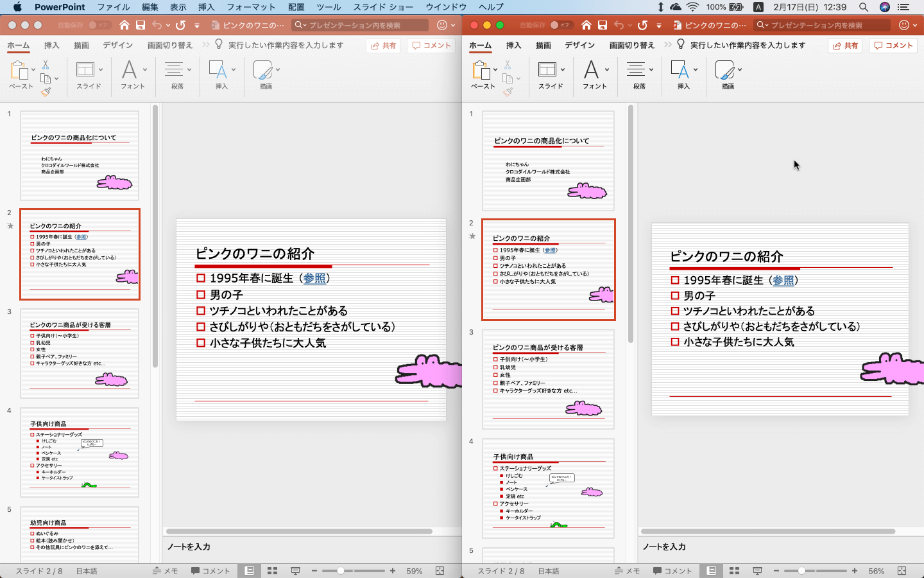Switch to slide sorter view in the left window
924x578 pixels.
(272, 571)
